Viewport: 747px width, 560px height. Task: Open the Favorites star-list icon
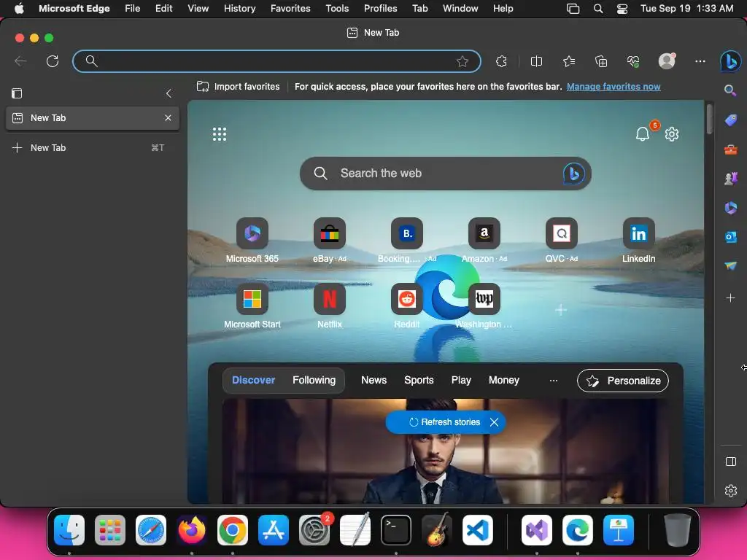pyautogui.click(x=569, y=61)
